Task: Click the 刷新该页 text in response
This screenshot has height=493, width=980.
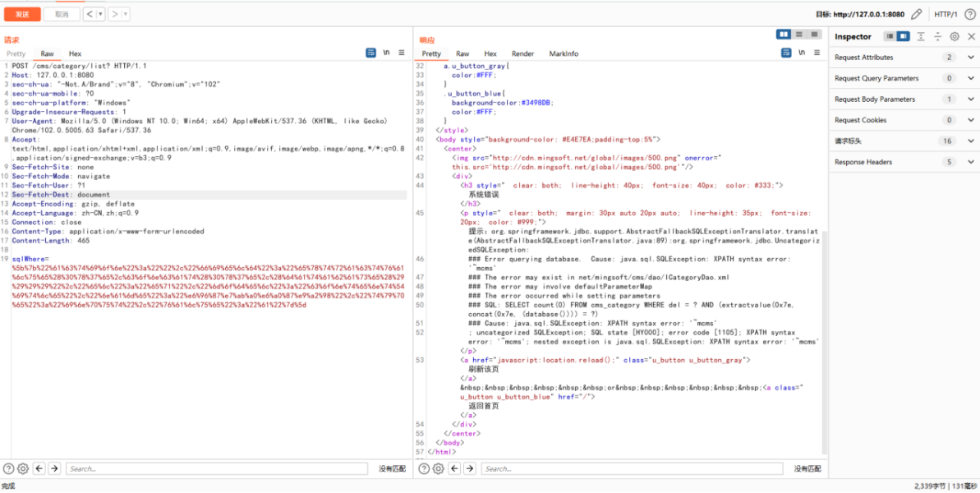Action: [x=484, y=369]
